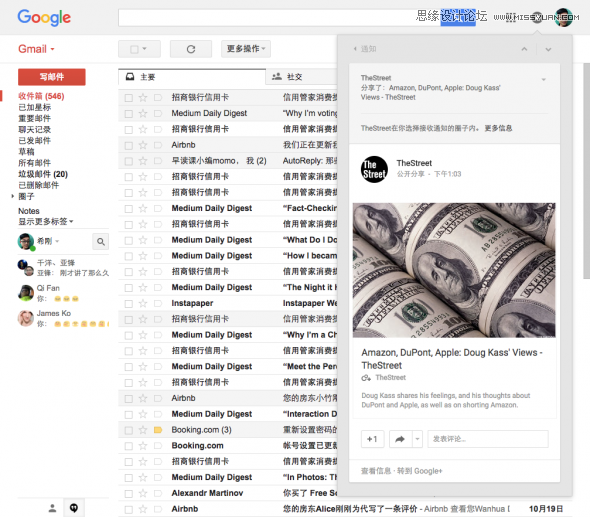Click the search chat contacts magnifier icon
590x517 pixels.
100,241
